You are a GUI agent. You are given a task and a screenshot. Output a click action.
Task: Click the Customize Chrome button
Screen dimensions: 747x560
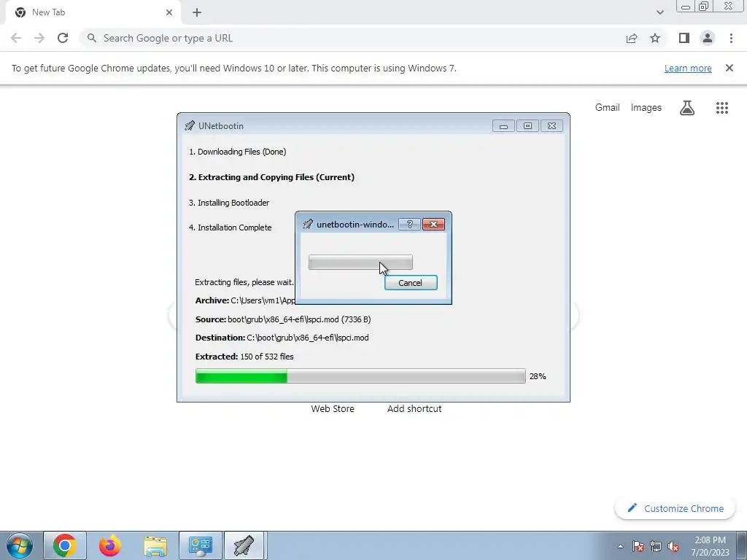(x=675, y=508)
